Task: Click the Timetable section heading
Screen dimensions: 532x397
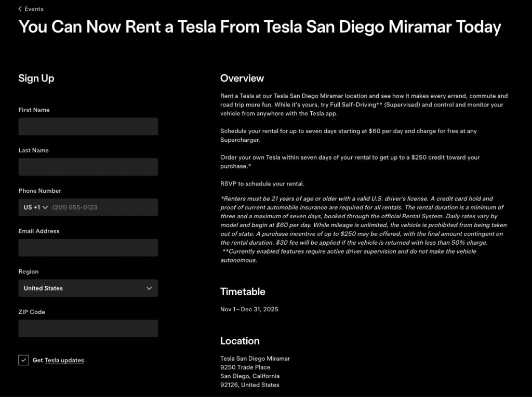Action: [x=243, y=292]
